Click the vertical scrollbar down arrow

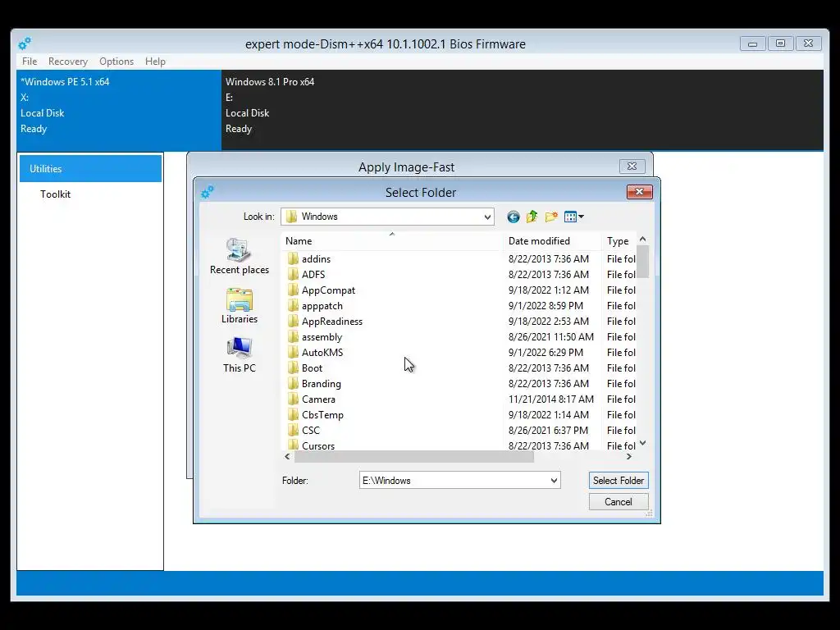coord(643,443)
